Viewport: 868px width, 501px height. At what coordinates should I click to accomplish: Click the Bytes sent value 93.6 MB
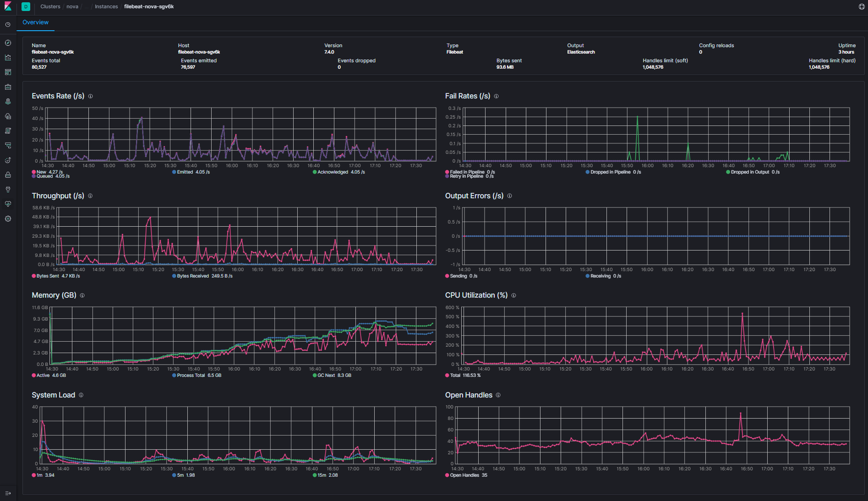tap(505, 67)
